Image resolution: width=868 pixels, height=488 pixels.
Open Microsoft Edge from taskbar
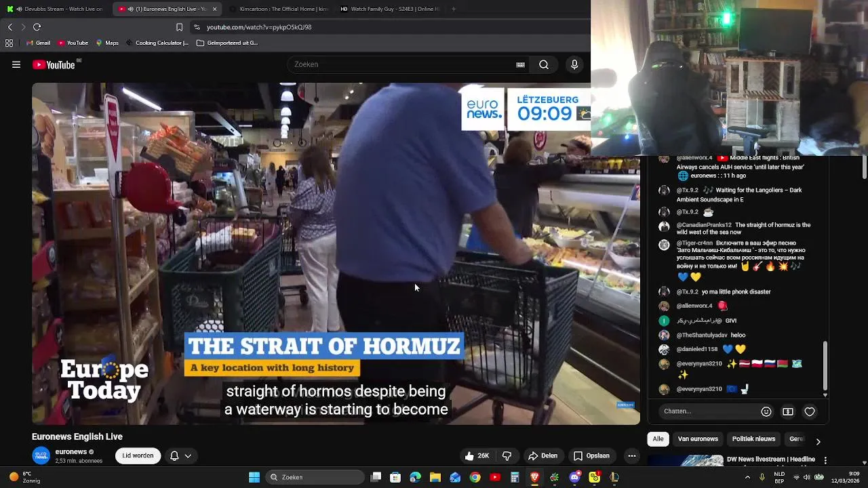415,477
